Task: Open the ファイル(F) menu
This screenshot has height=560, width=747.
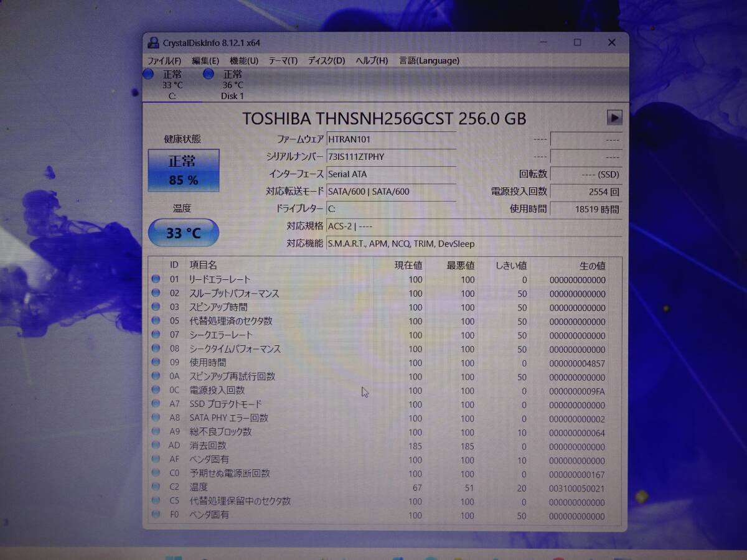Action: coord(164,60)
